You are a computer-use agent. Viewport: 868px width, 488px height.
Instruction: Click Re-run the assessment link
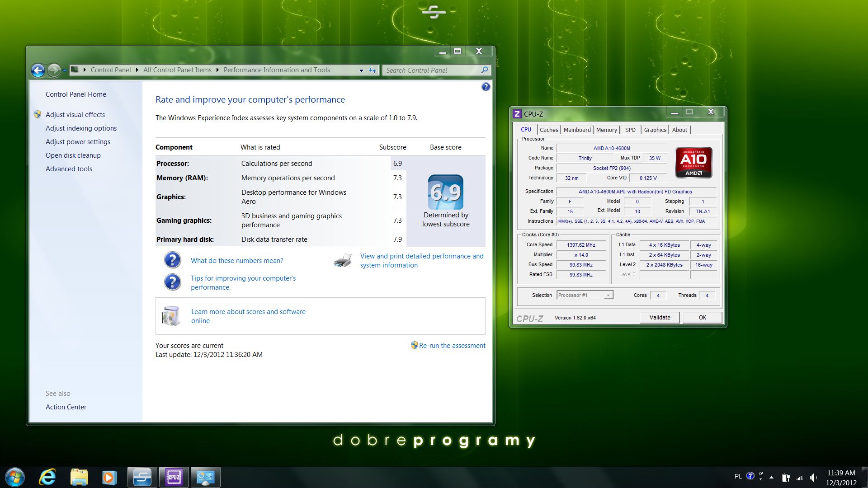point(452,346)
